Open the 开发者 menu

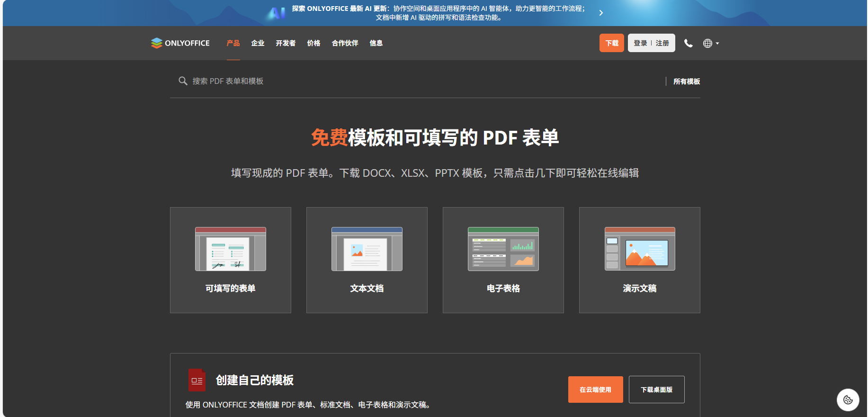pyautogui.click(x=286, y=43)
